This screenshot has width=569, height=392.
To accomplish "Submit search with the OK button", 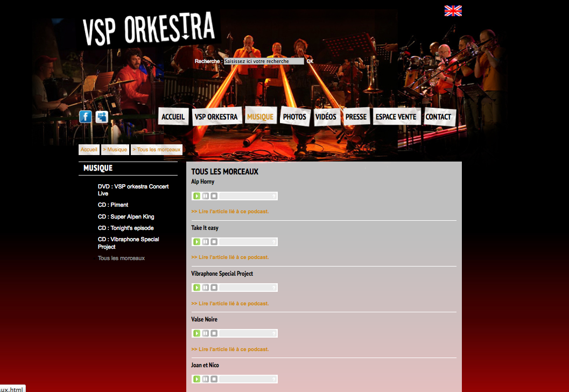I will 310,61.
